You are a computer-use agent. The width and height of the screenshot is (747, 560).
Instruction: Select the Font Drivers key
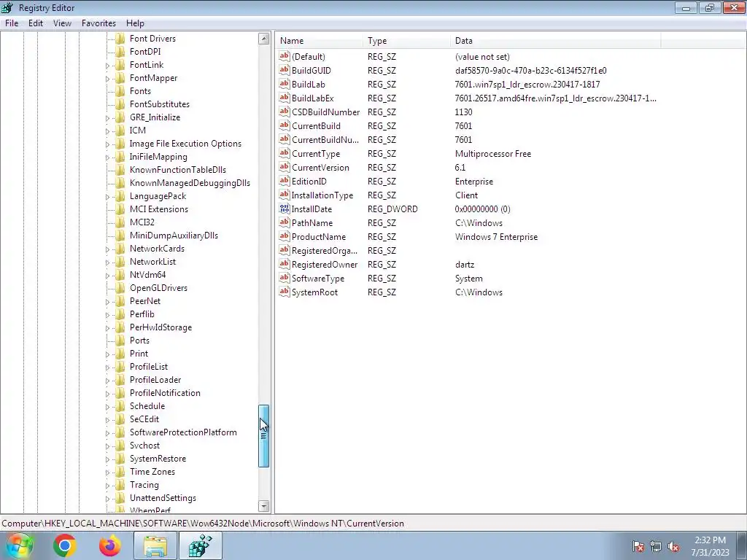(x=152, y=39)
